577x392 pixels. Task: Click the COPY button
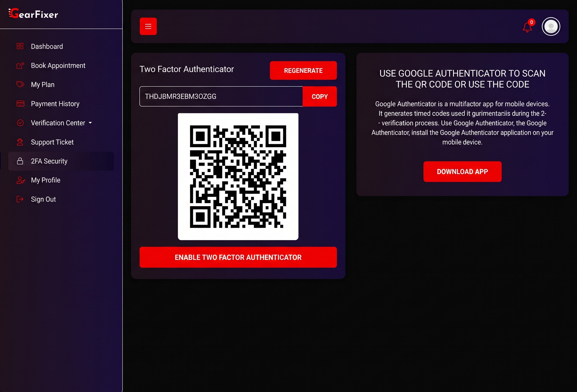(x=320, y=97)
